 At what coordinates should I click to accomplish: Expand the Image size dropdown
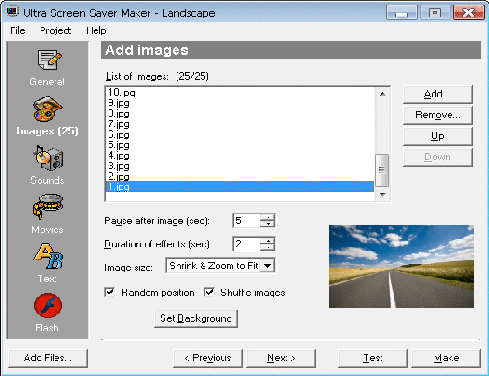pyautogui.click(x=268, y=266)
